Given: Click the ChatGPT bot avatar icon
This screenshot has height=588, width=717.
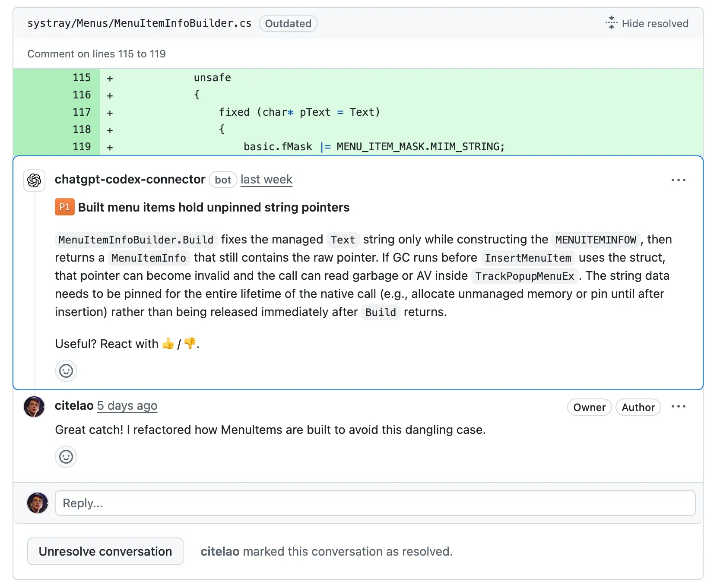Looking at the screenshot, I should click(34, 180).
